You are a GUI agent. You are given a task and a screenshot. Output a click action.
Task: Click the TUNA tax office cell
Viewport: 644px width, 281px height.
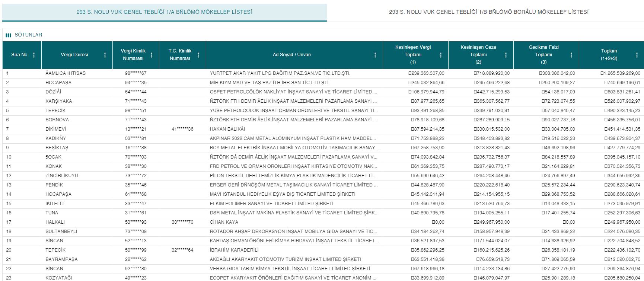point(52,213)
